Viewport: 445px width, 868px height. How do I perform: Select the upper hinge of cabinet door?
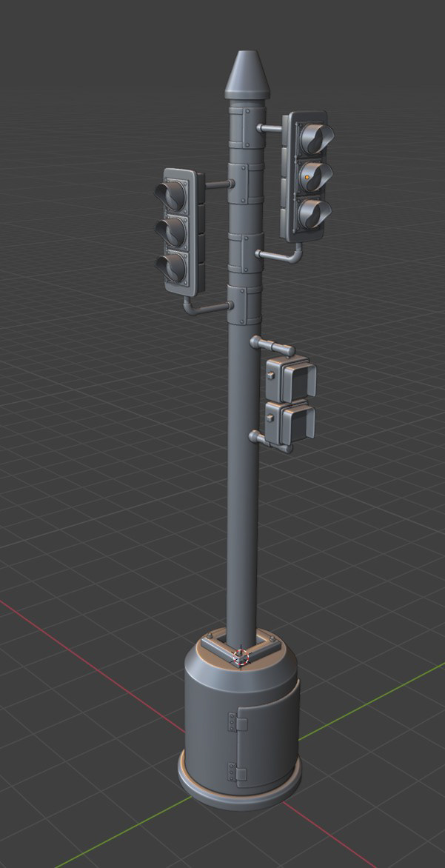coord(236,722)
